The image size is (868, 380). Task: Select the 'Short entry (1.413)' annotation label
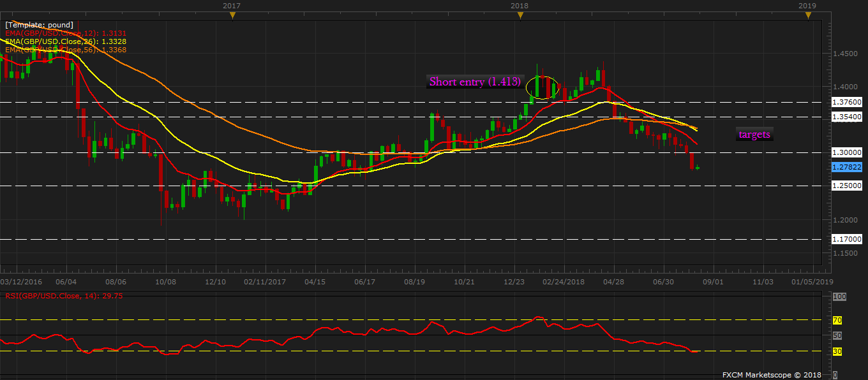pyautogui.click(x=475, y=82)
